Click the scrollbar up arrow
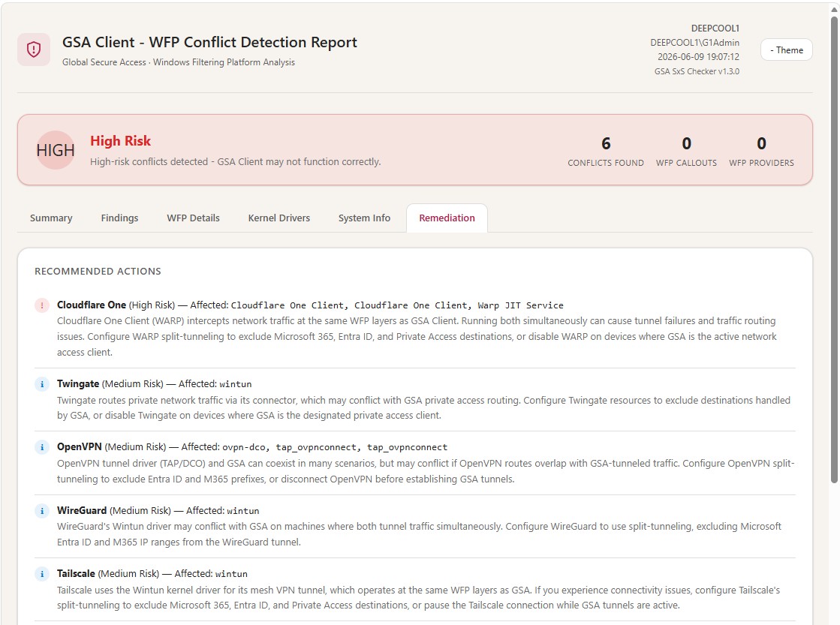The height and width of the screenshot is (625, 840). (x=834, y=9)
